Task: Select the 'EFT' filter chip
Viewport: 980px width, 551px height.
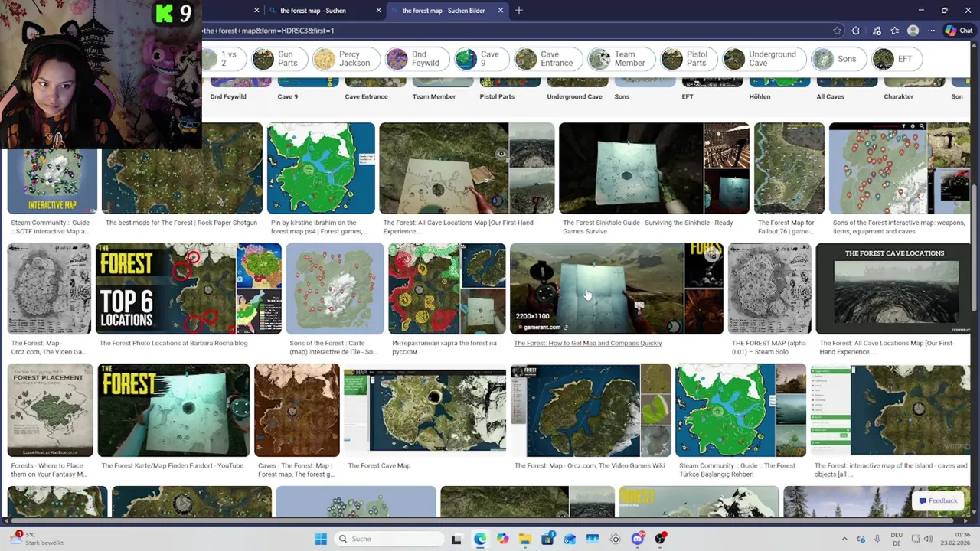Action: pyautogui.click(x=896, y=59)
